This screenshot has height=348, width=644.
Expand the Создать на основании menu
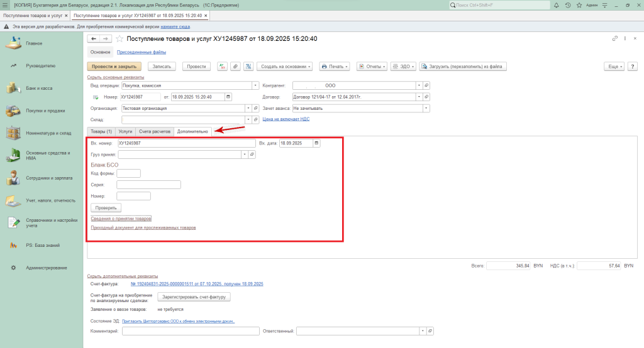pos(284,66)
